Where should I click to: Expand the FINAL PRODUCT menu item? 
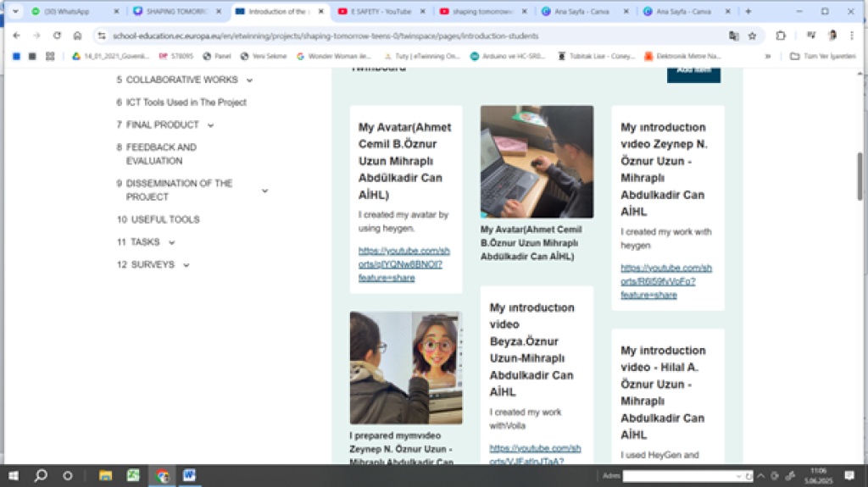pos(210,125)
